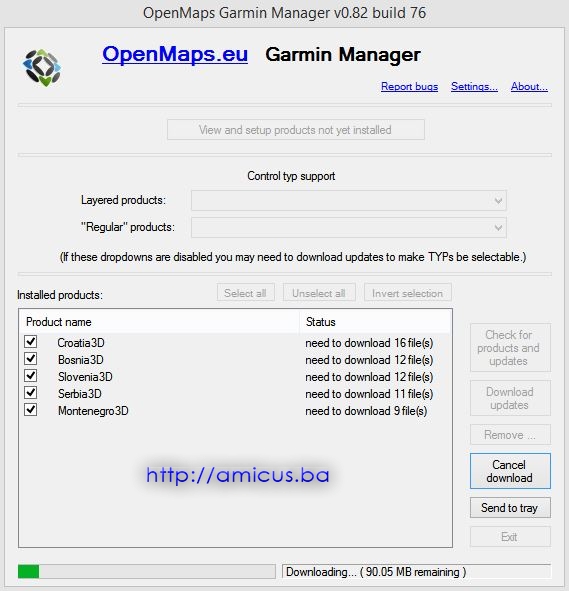Screen dimensions: 569x591
Task: Select the Serbia3D product name
Action: [x=80, y=393]
